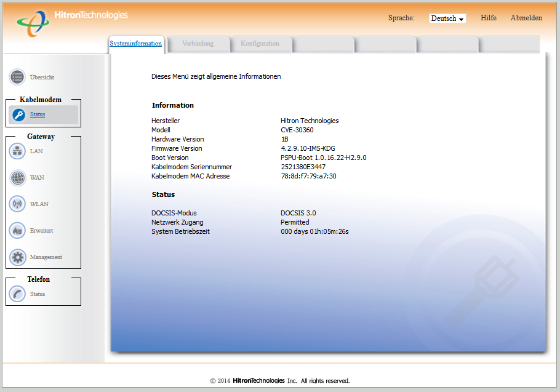The height and width of the screenshot is (392, 560).
Task: Select hardware version value 1B
Action: click(285, 139)
